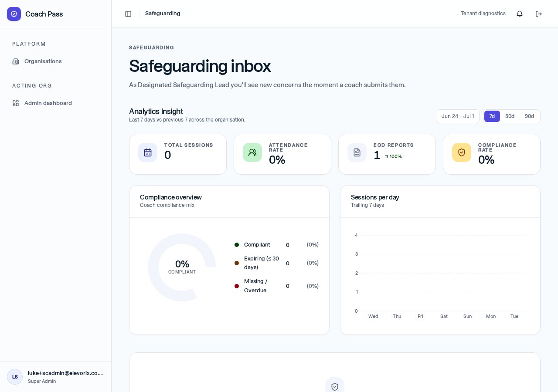Viewport: 558px width, 392px height.
Task: Click the Total Sessions calendar icon
Action: [148, 152]
